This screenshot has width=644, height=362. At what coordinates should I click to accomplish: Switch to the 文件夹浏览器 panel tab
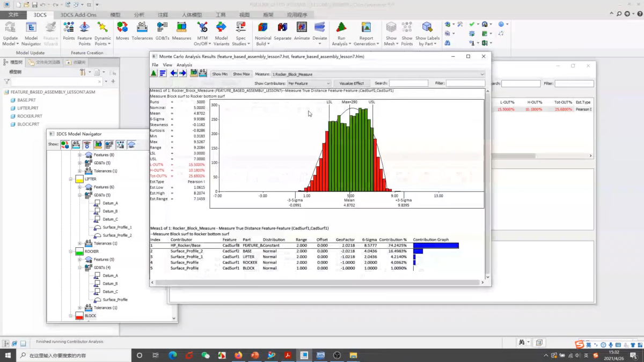44,62
